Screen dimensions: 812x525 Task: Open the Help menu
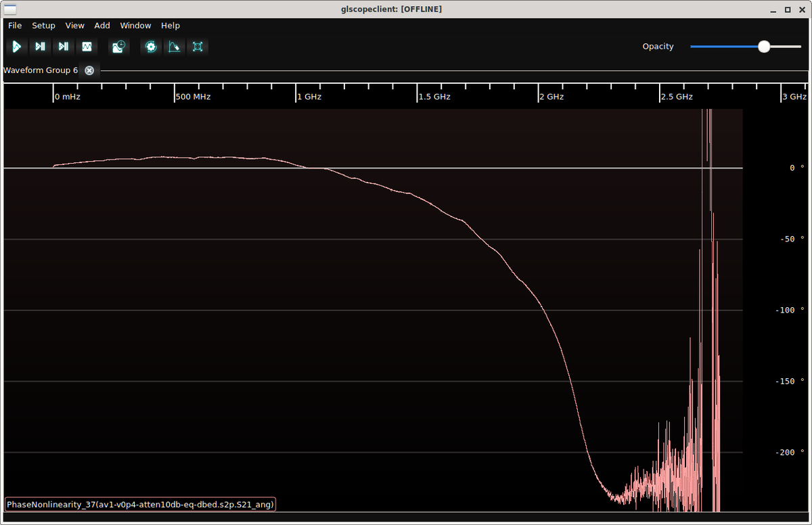(x=171, y=26)
